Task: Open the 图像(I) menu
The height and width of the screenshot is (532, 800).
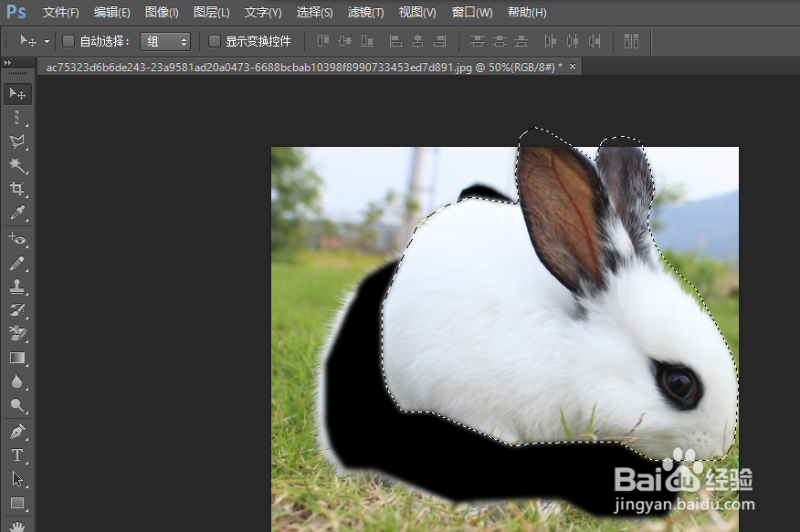Action: click(162, 12)
